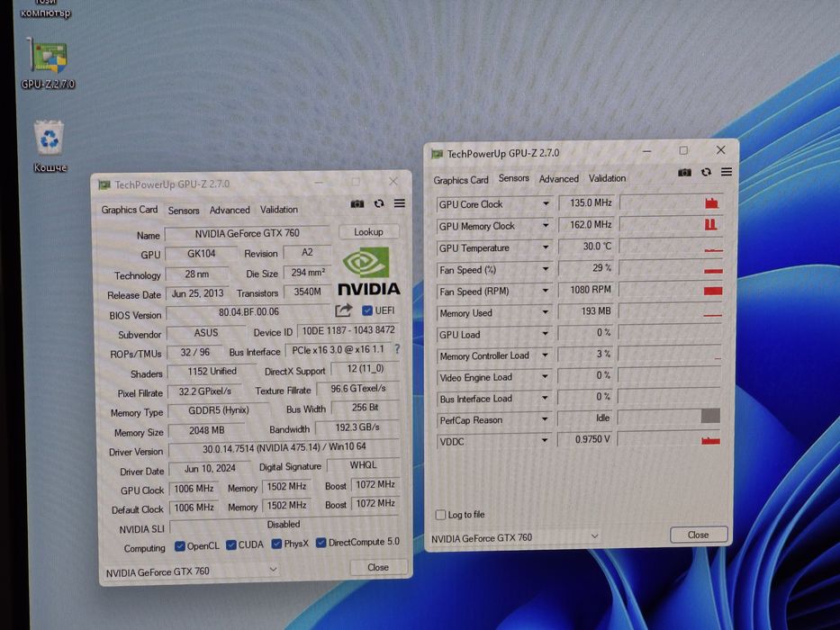Viewport: 840px width, 630px height.
Task: Expand the Bus Interface Load sensor dropdown
Action: [x=545, y=398]
